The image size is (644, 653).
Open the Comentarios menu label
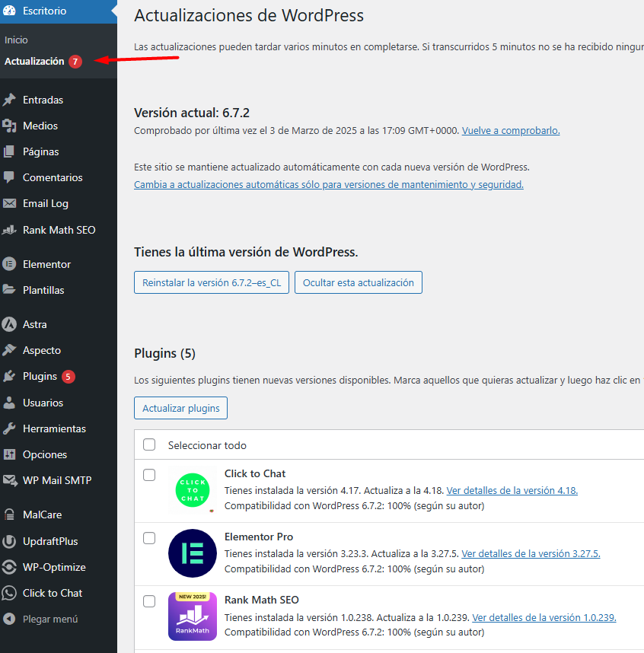53,177
